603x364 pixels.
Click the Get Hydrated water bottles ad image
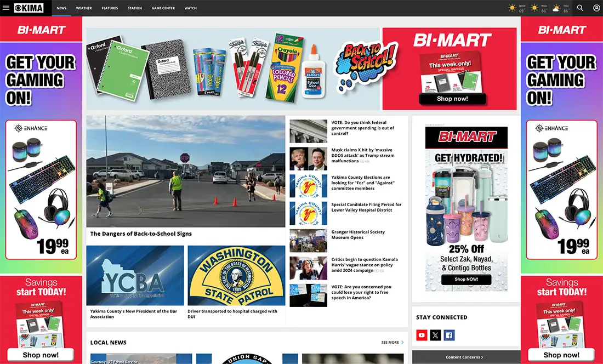coord(466,209)
